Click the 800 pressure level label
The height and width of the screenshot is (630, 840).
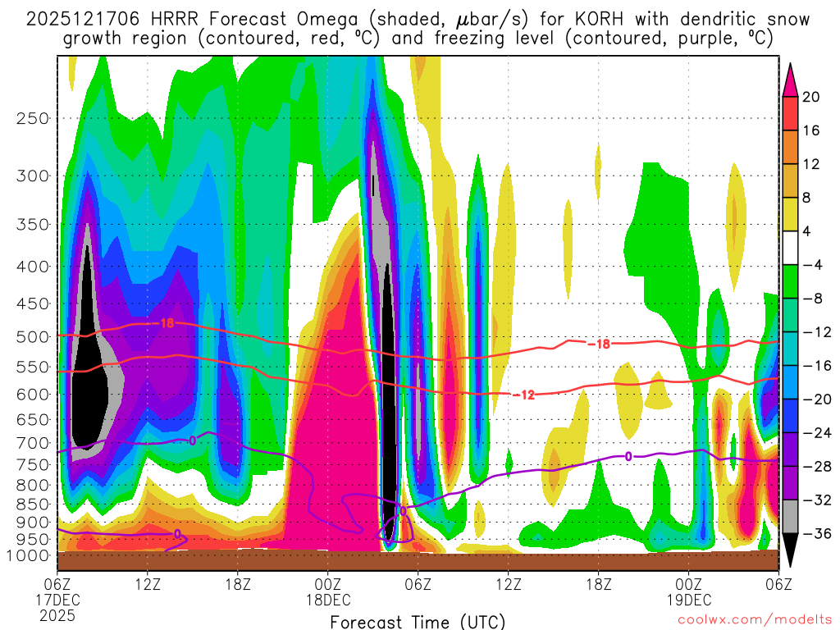(x=32, y=485)
